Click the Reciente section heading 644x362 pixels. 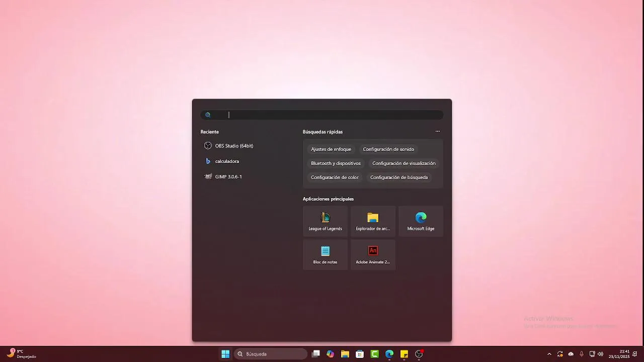(209, 132)
